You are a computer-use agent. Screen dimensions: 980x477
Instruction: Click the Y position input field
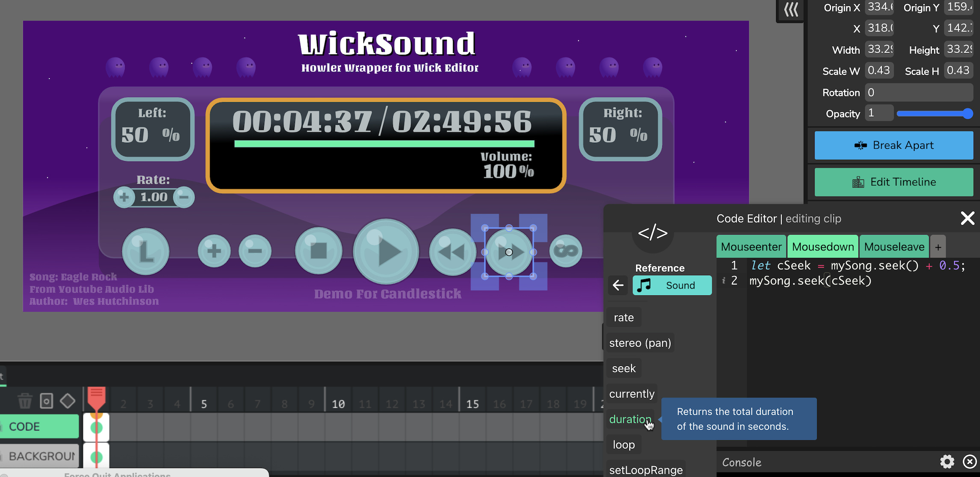tap(959, 28)
